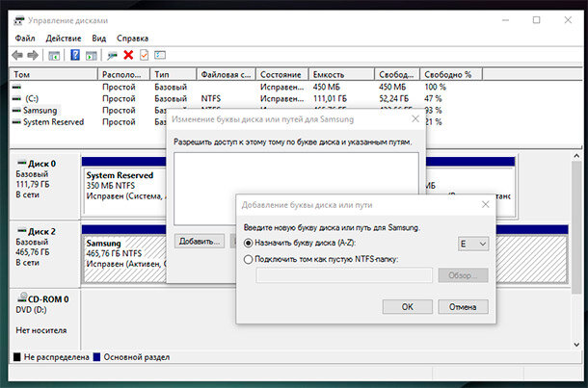
Task: Click Отмена button
Action: coord(463,307)
